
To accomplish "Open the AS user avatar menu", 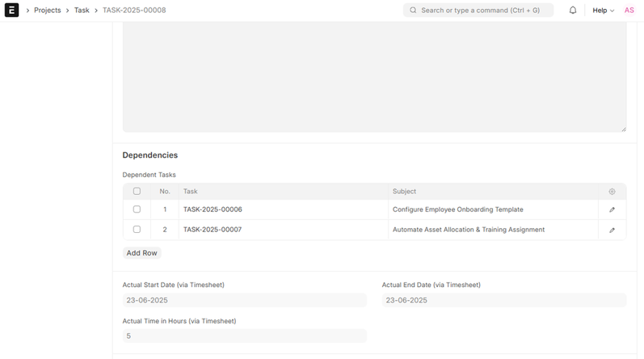I will pos(629,11).
